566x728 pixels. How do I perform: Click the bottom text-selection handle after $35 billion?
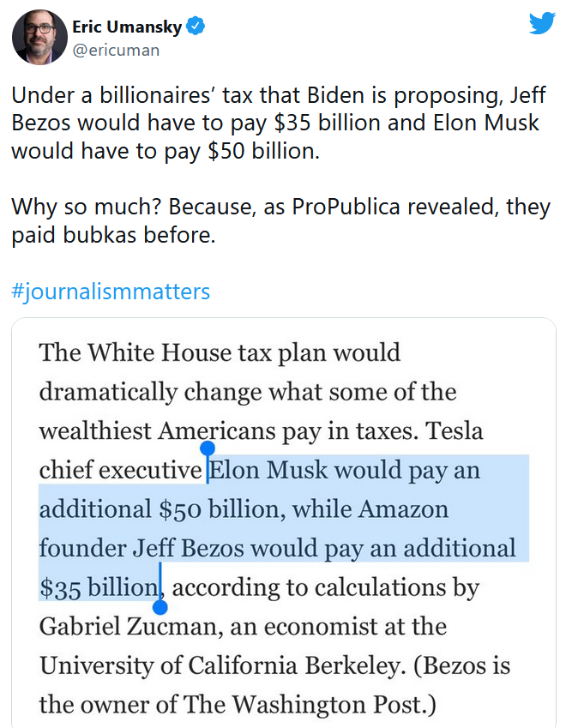pos(160,607)
